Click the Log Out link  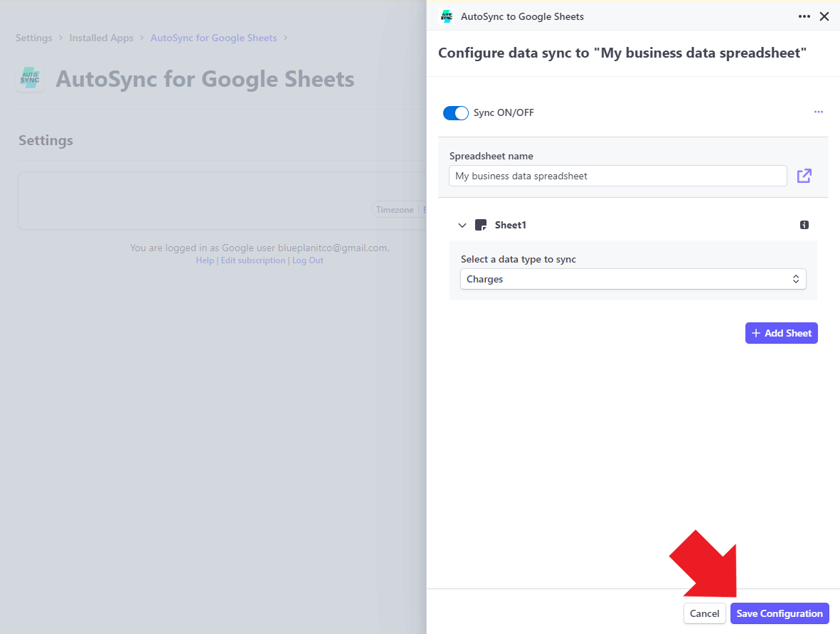tap(307, 260)
